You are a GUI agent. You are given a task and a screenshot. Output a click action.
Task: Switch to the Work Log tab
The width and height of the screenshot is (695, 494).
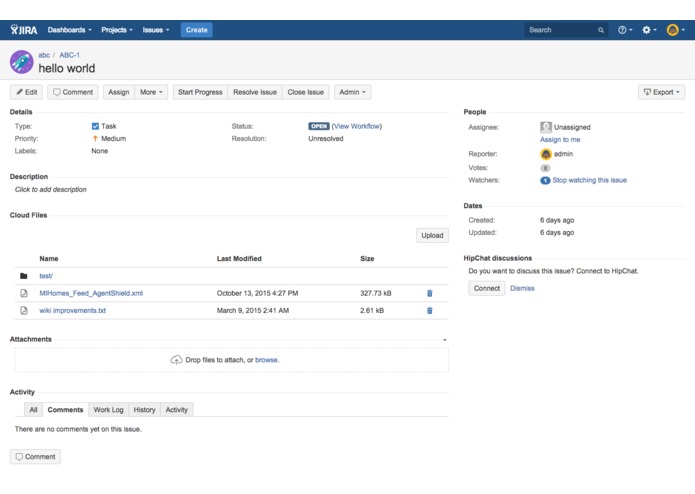point(109,410)
